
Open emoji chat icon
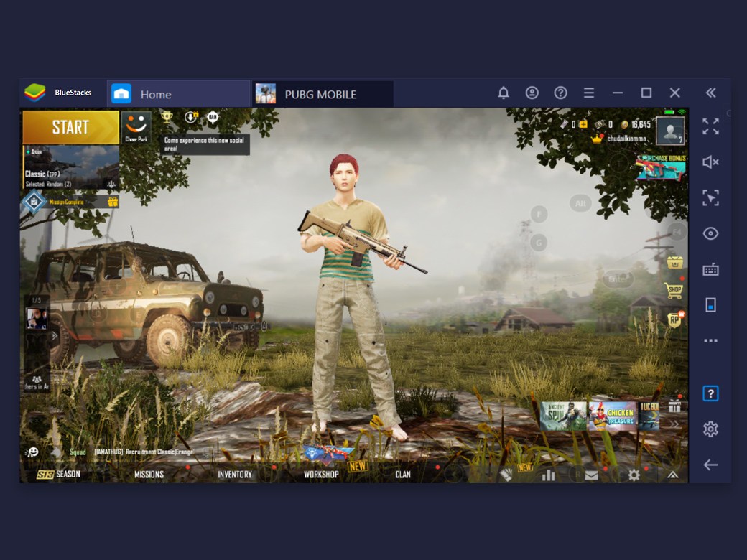[x=32, y=452]
